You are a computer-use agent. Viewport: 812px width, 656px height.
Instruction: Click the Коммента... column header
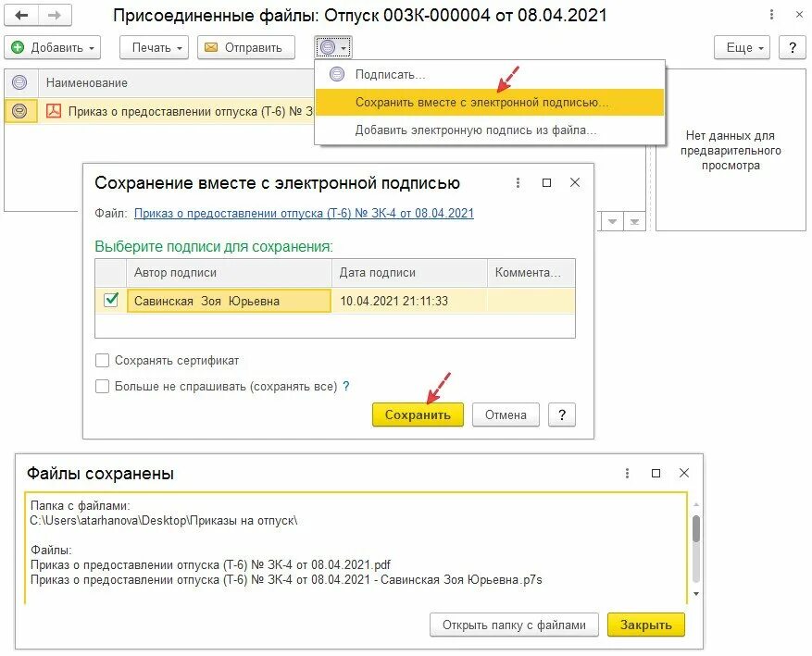(x=531, y=273)
